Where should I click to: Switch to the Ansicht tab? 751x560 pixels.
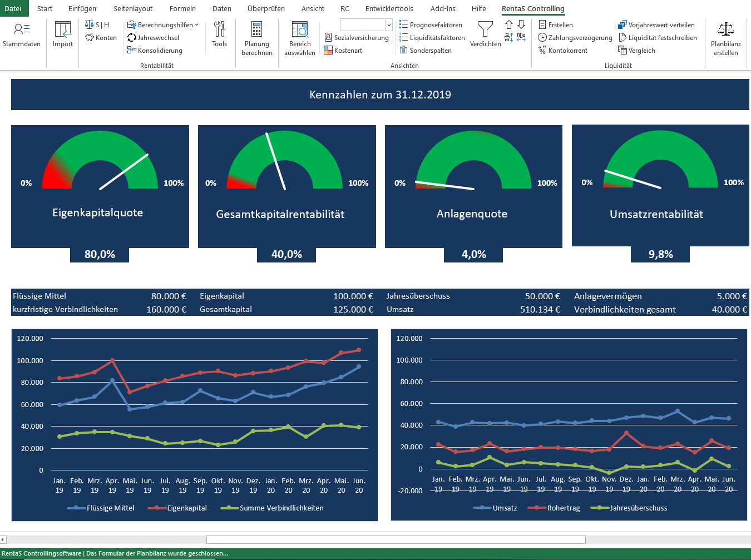pyautogui.click(x=313, y=8)
